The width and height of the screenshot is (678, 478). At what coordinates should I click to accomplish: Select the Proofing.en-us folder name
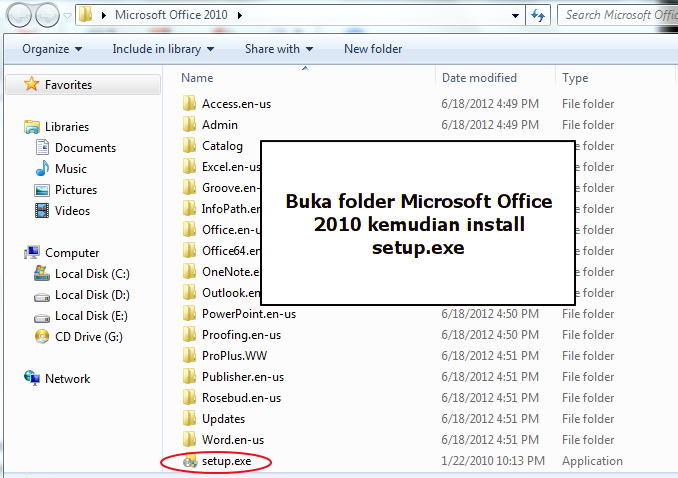click(241, 335)
